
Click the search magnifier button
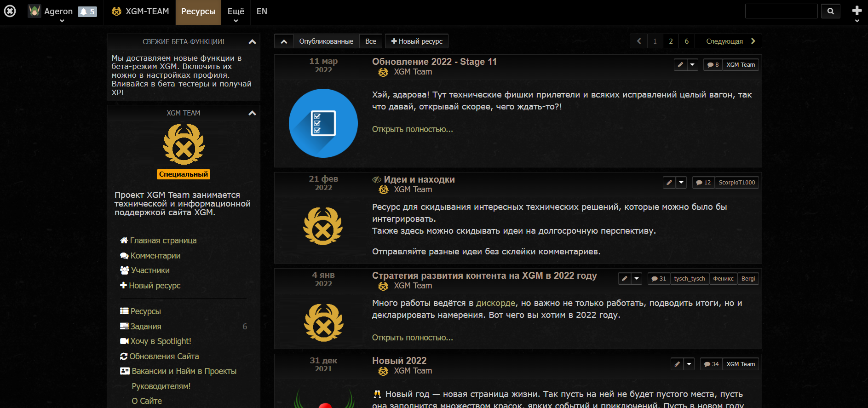(x=831, y=11)
